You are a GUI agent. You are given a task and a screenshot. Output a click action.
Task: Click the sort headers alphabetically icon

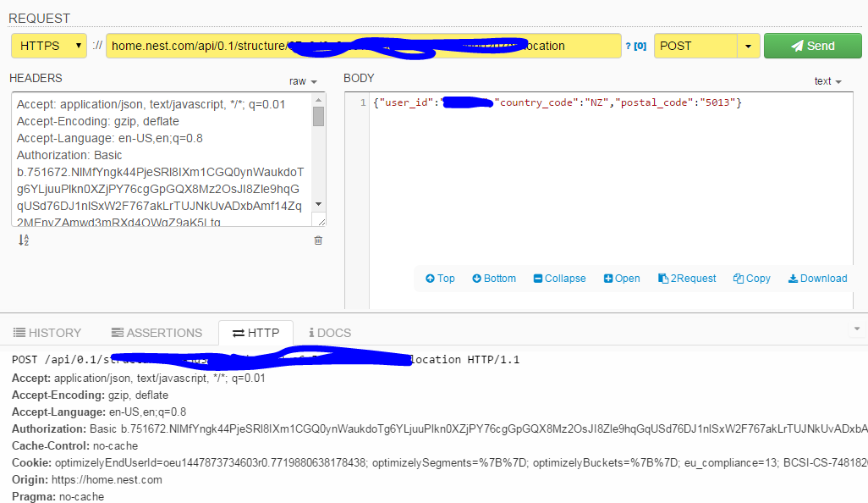click(x=23, y=240)
